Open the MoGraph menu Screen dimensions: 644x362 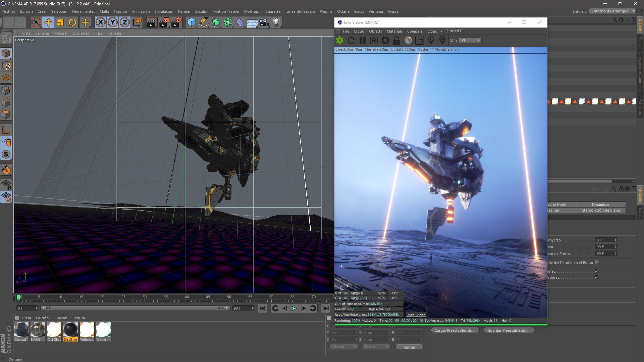pos(252,11)
